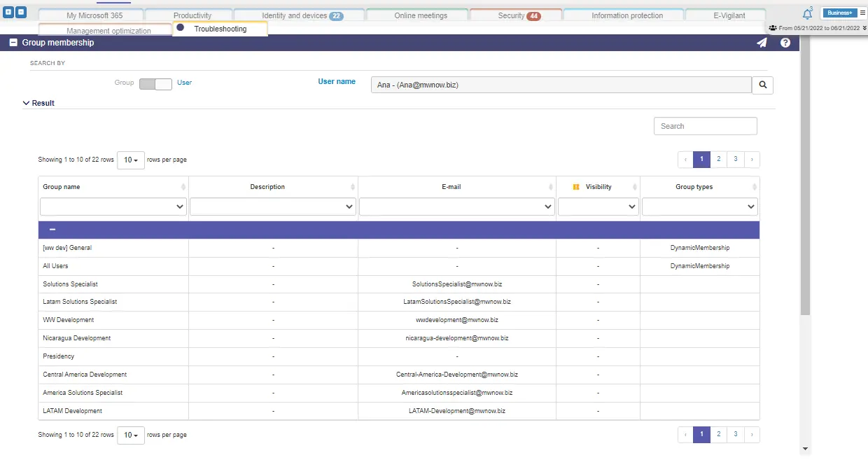Viewport: 868px width, 474px height.
Task: Go to page 3 in bottom pagination
Action: click(736, 435)
